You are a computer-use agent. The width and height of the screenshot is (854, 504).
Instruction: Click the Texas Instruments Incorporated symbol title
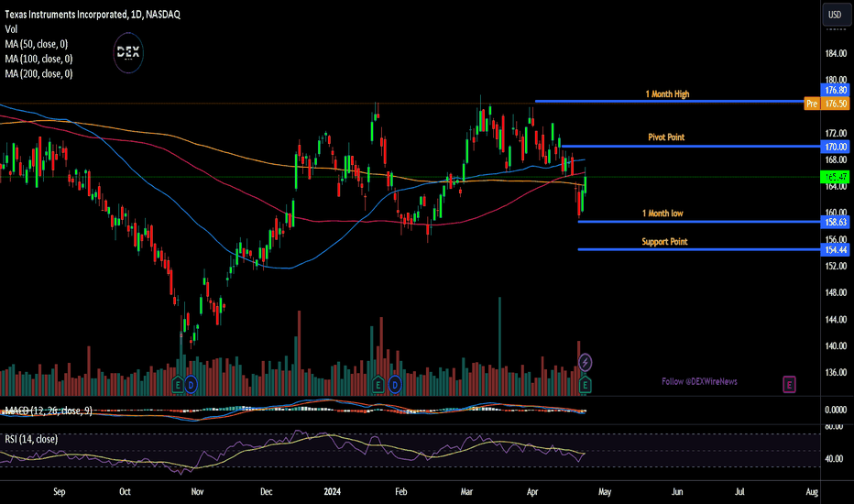(93, 15)
